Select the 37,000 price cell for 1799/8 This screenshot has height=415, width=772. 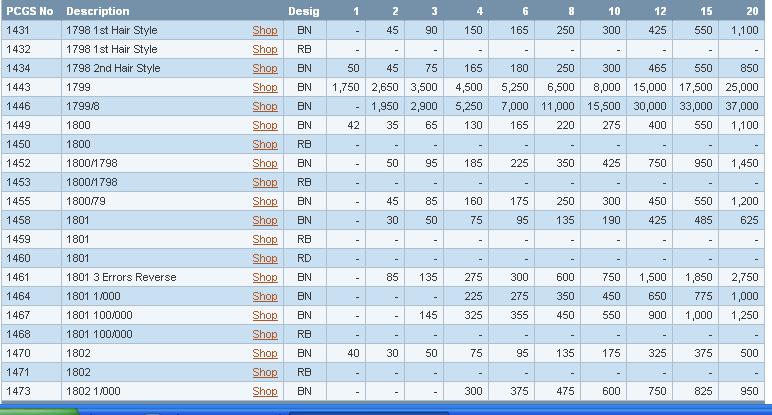pos(742,106)
